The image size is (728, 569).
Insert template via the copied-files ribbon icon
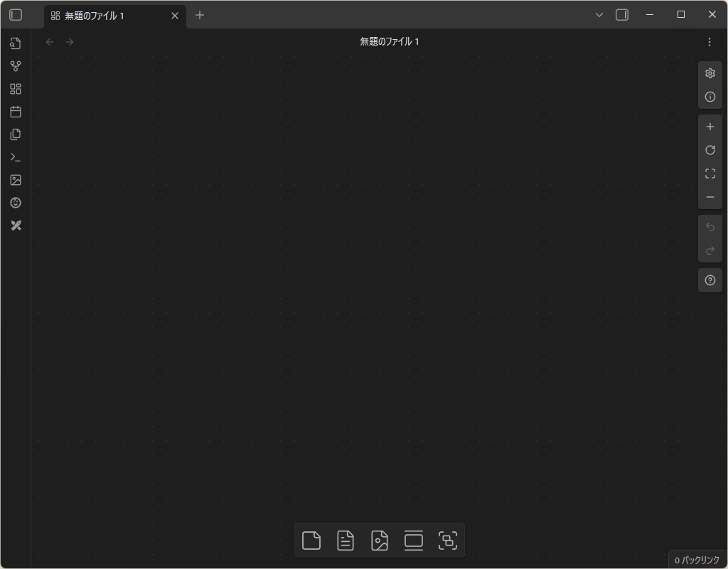click(16, 134)
